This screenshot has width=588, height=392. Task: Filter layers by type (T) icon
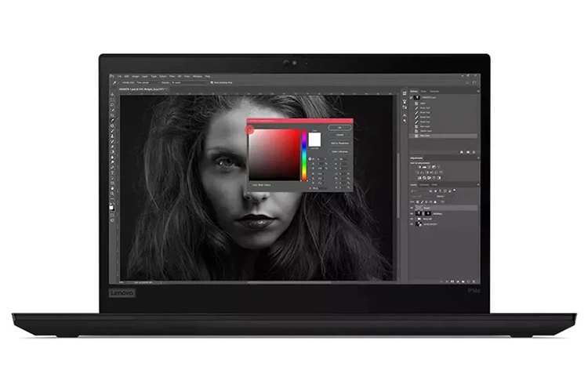point(440,191)
